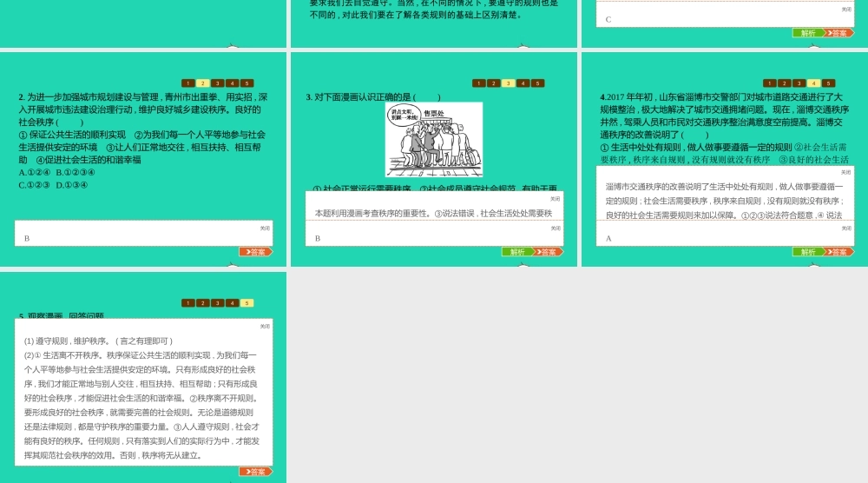Close the explanation box on the Zibo traffic question 4 slide
Screen dimensions: 868x483
[x=845, y=172]
